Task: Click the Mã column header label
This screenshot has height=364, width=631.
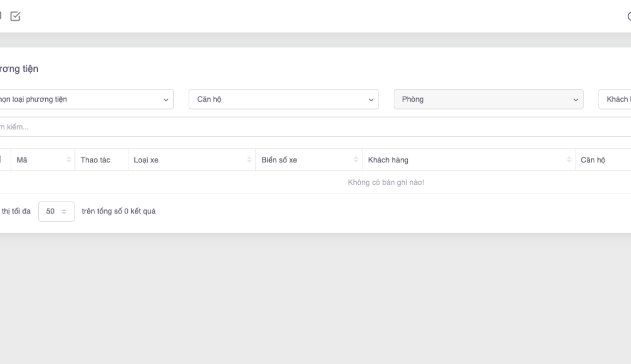Action: (22, 160)
